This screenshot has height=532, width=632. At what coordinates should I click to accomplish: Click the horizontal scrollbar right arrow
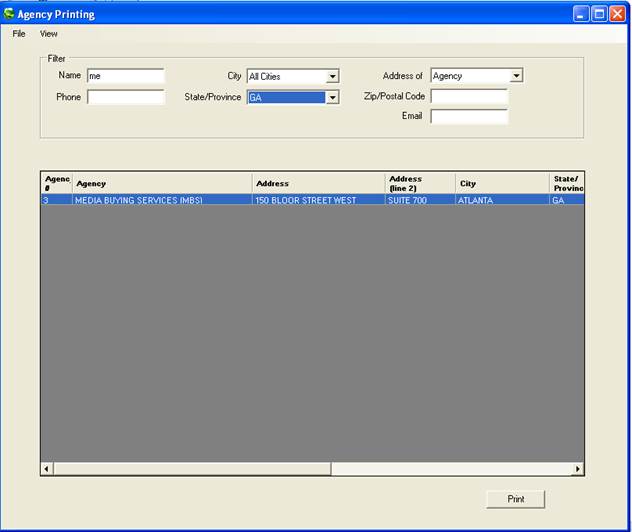point(577,469)
